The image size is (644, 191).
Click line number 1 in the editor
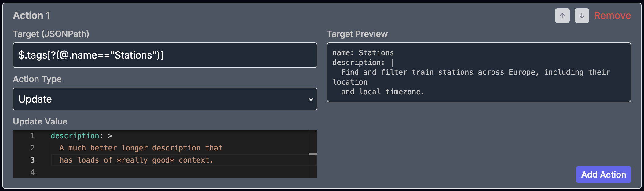(32, 136)
